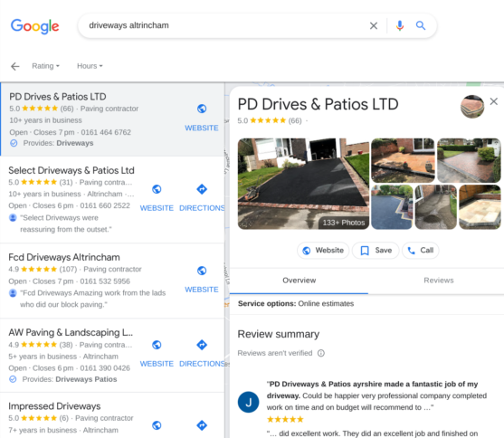The width and height of the screenshot is (504, 438).
Task: Click the Call button
Action: click(x=421, y=251)
